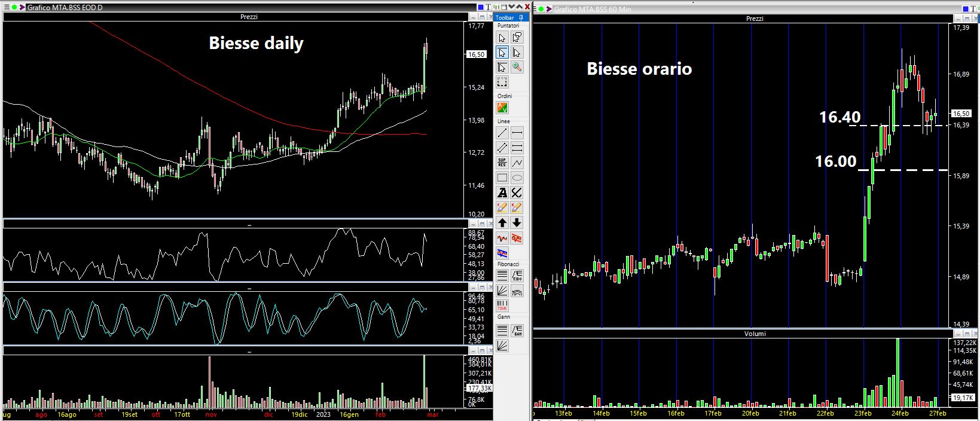
Task: Minimize the Volumi panel in 60 Min chart
Action: point(958,334)
